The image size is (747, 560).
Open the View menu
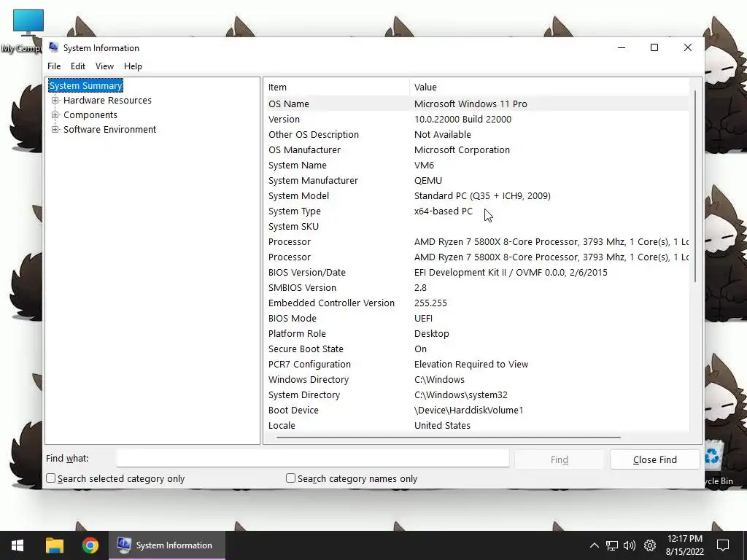coord(104,66)
